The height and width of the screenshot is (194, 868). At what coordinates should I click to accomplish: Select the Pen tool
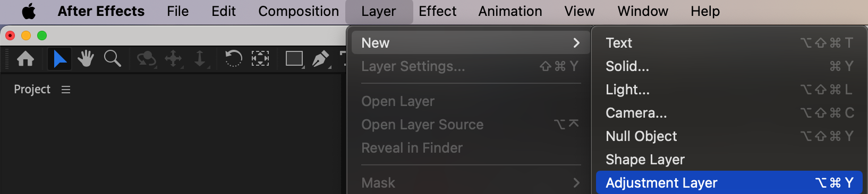(321, 59)
